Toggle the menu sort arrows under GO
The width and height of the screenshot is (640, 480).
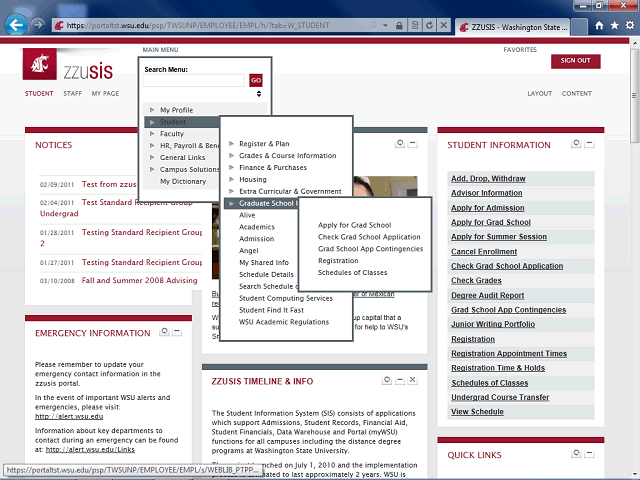click(259, 93)
